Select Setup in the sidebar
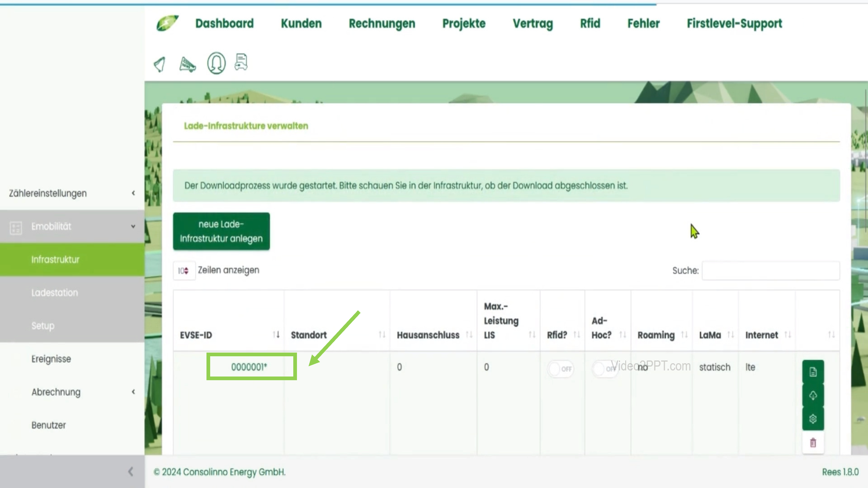Viewport: 868px width, 488px height. click(x=72, y=326)
